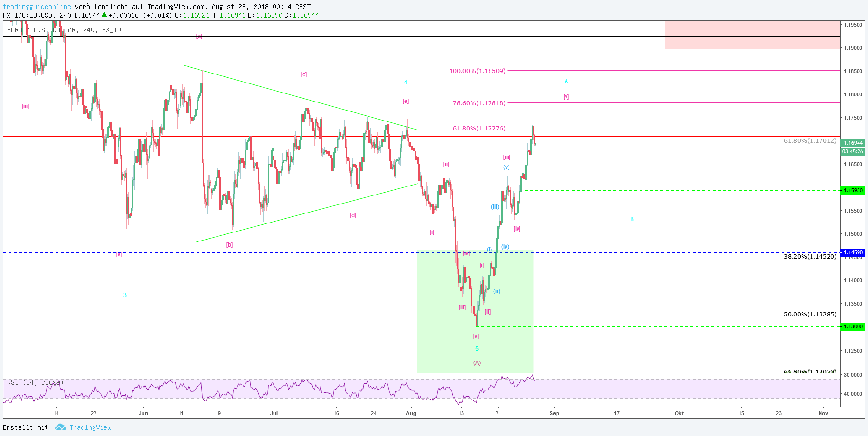Open the tradingguideonline author link
The image size is (868, 436).
[37, 7]
